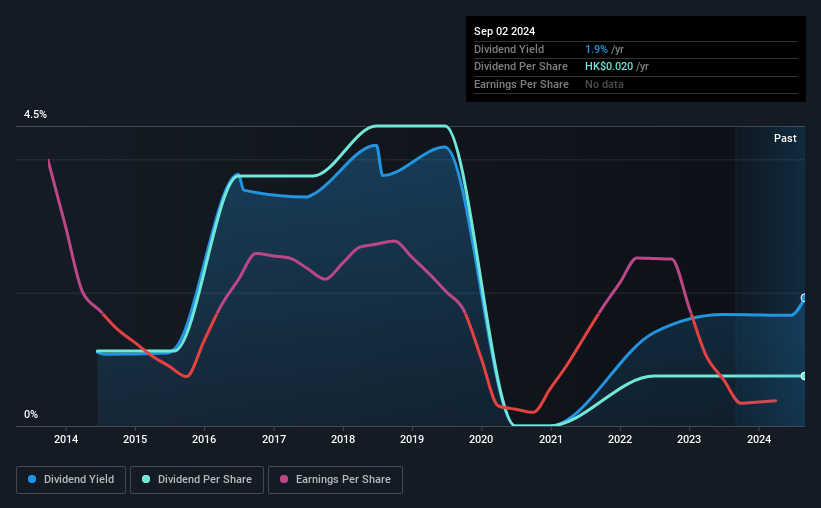821x508 pixels.
Task: Select the 2020 x-axis label
Action: pos(481,439)
